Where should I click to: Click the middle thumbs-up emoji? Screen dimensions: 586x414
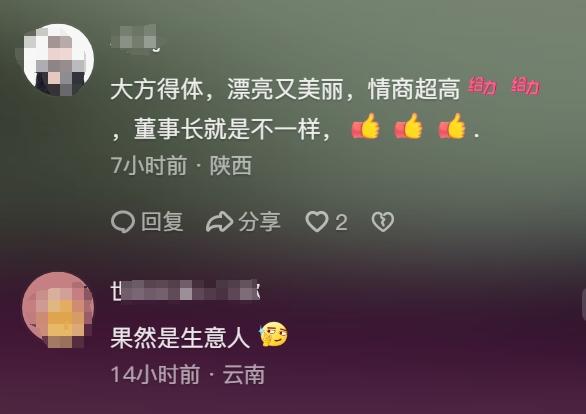pyautogui.click(x=408, y=126)
